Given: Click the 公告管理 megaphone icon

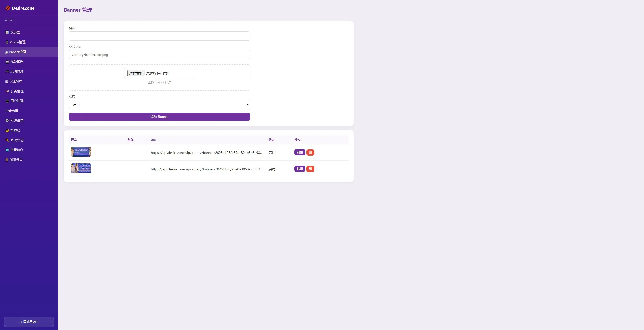Looking at the screenshot, I should pos(7,91).
